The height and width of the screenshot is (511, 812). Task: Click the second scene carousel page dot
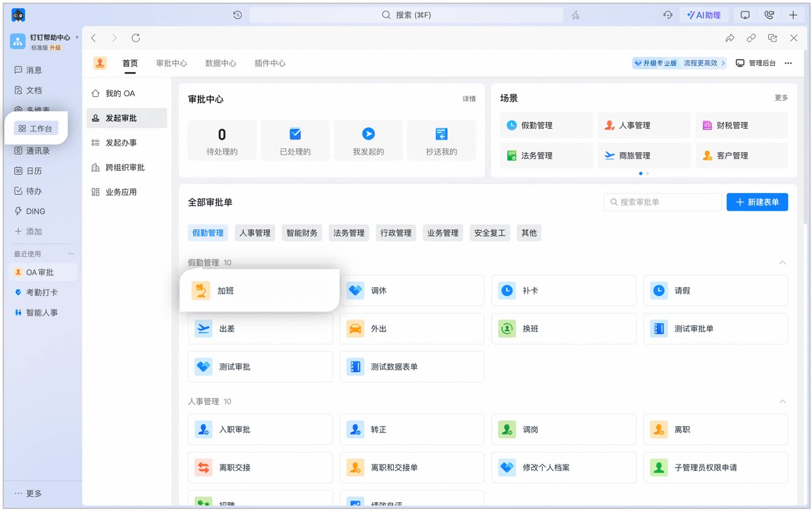(x=647, y=173)
